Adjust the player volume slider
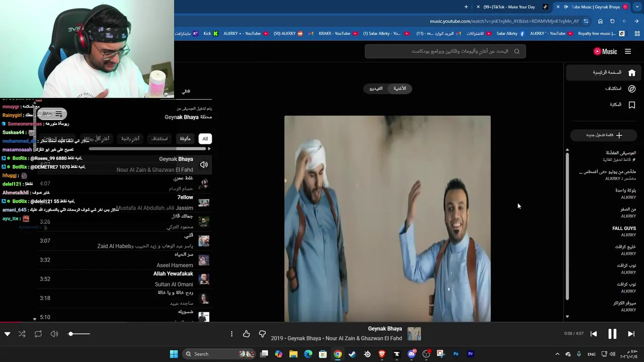644x362 pixels. pyautogui.click(x=79, y=334)
